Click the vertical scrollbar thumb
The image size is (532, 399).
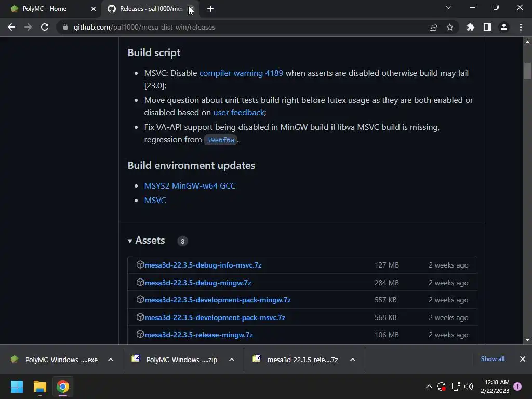pos(527,71)
